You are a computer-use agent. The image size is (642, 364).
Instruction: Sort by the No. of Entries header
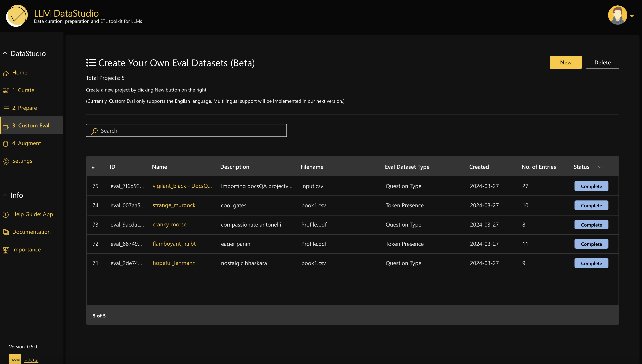pos(539,167)
